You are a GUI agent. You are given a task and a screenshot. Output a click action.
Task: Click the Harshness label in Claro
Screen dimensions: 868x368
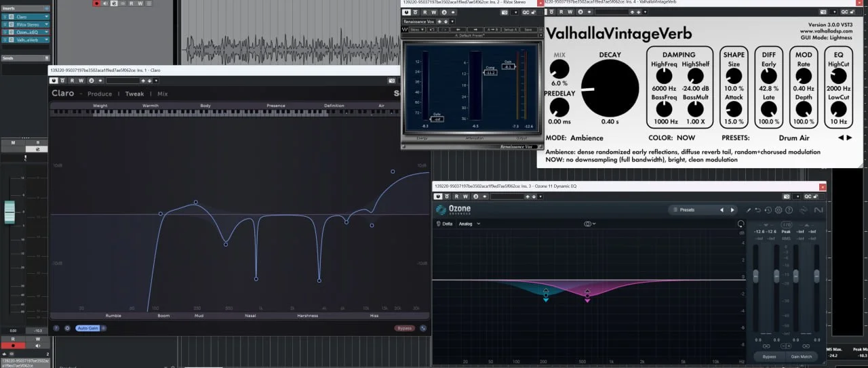tap(307, 316)
